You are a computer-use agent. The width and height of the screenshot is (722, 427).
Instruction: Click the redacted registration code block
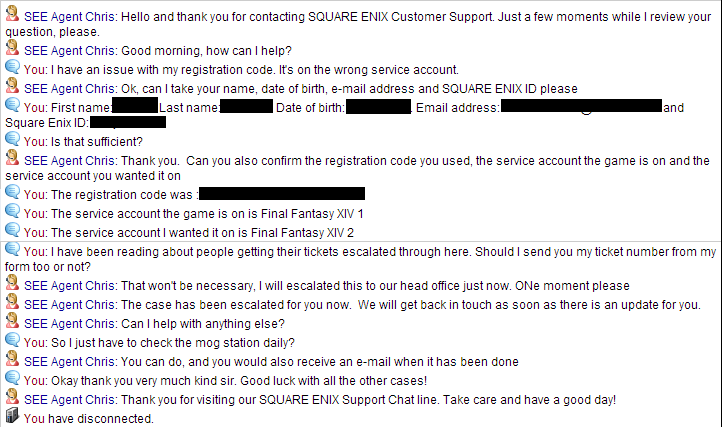tap(282, 194)
